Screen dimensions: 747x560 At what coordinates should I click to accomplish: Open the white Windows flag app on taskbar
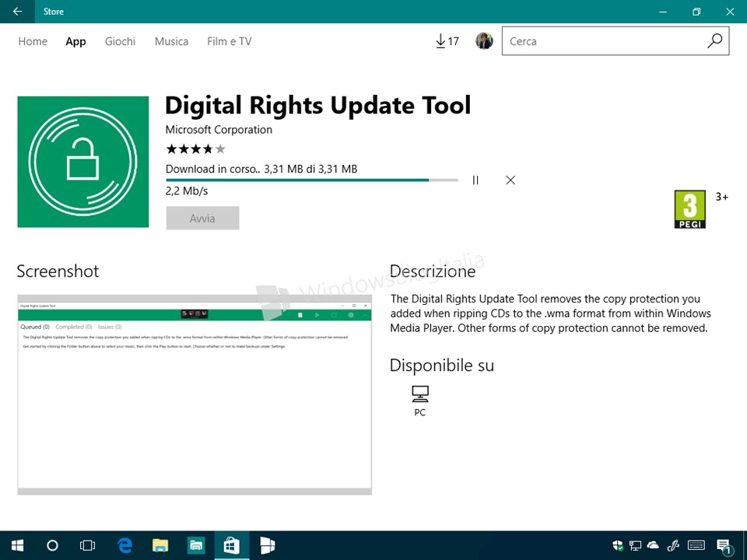tap(267, 545)
